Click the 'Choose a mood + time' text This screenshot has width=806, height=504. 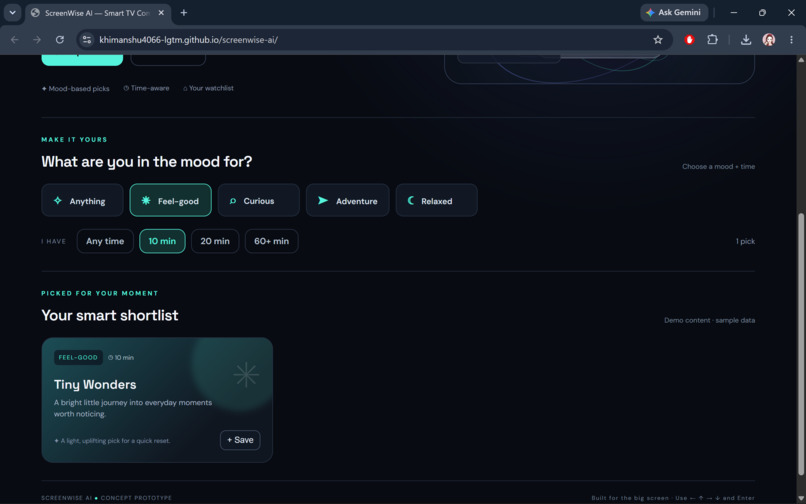pos(719,167)
